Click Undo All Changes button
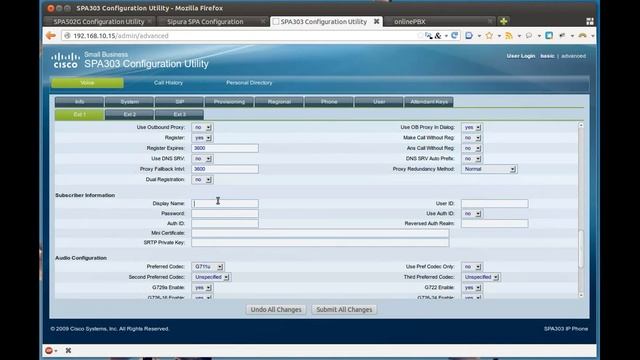This screenshot has height=360, width=640. (276, 310)
